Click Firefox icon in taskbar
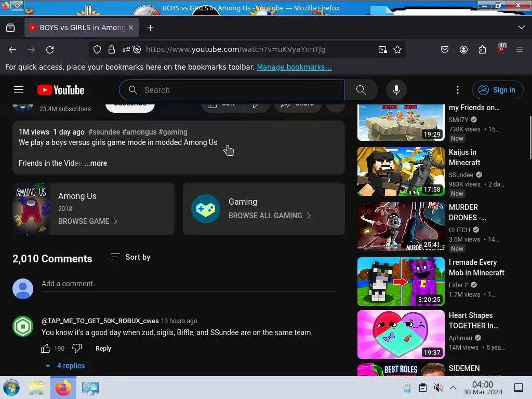Viewport: 532px width, 399px height. point(63,388)
